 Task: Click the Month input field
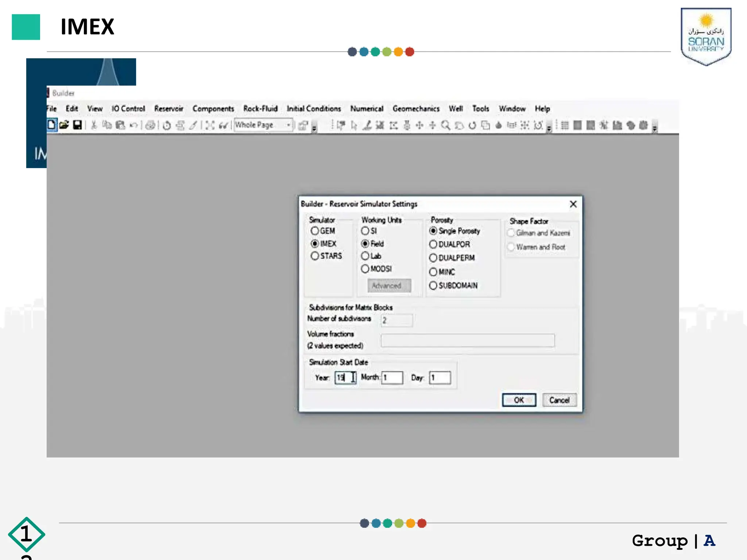(x=392, y=378)
